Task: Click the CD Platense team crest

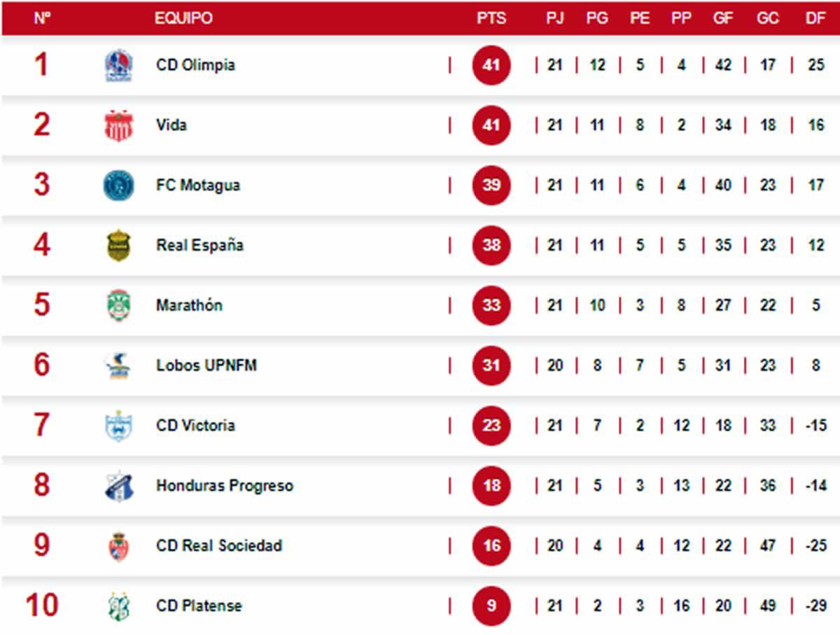Action: pos(118,606)
